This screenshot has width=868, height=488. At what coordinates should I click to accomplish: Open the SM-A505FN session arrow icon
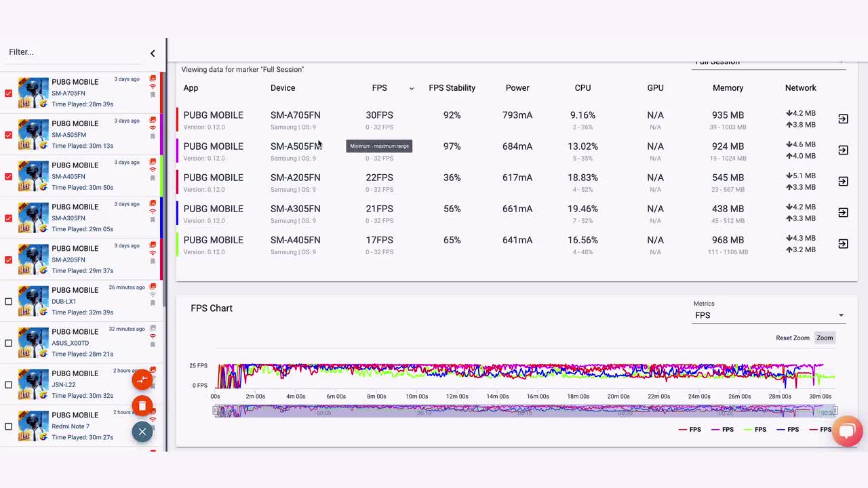coord(843,150)
